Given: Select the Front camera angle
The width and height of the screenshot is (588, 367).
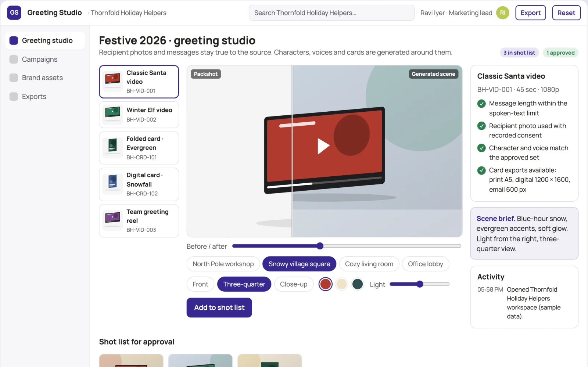Looking at the screenshot, I should point(200,284).
